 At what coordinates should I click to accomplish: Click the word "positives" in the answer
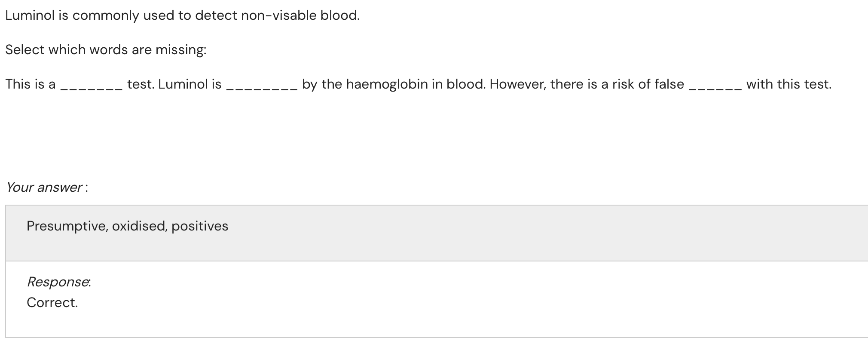(x=200, y=226)
